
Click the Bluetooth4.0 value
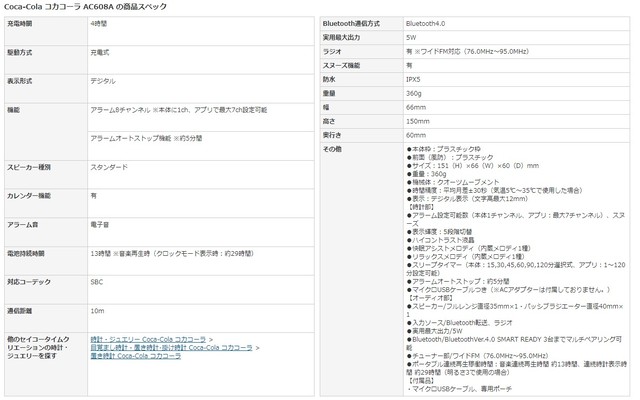[x=425, y=24]
